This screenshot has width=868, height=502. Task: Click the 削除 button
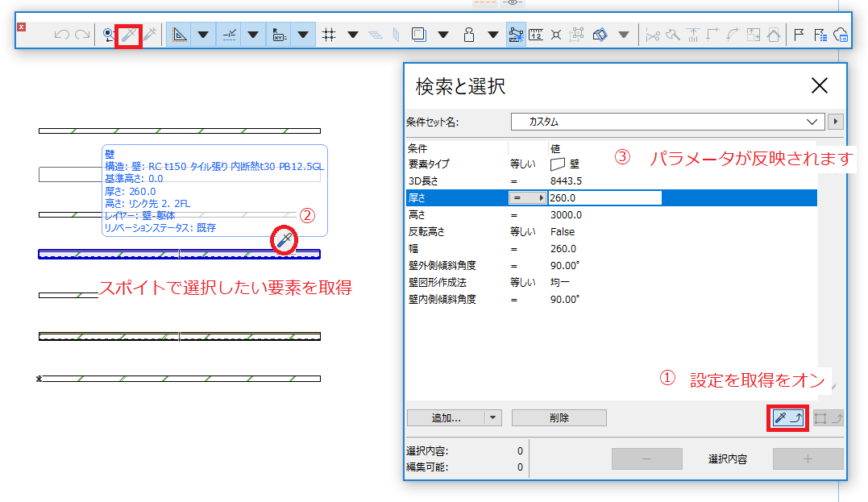click(x=559, y=418)
